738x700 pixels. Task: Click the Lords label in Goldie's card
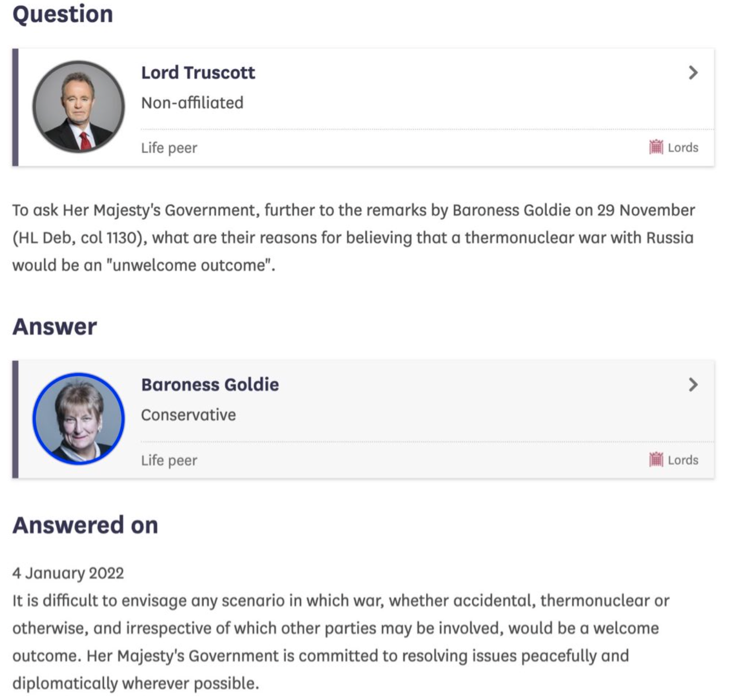pyautogui.click(x=683, y=460)
